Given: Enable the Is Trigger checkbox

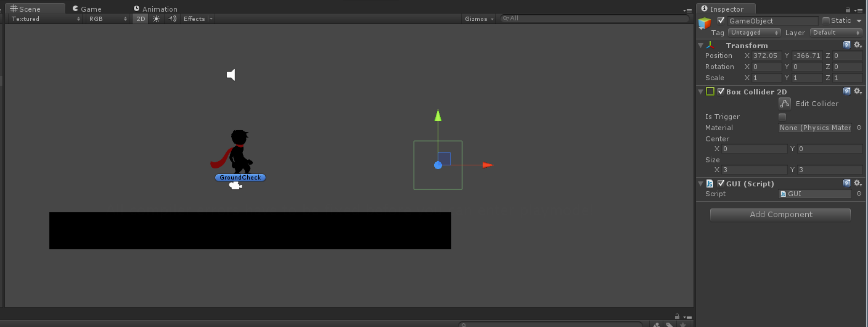Looking at the screenshot, I should (782, 117).
